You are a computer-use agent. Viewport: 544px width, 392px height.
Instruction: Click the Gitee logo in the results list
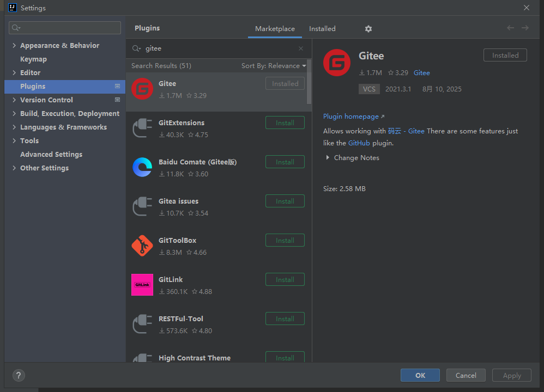[x=142, y=89]
